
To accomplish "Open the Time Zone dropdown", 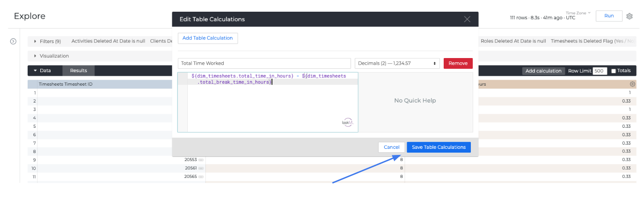I will pyautogui.click(x=578, y=13).
